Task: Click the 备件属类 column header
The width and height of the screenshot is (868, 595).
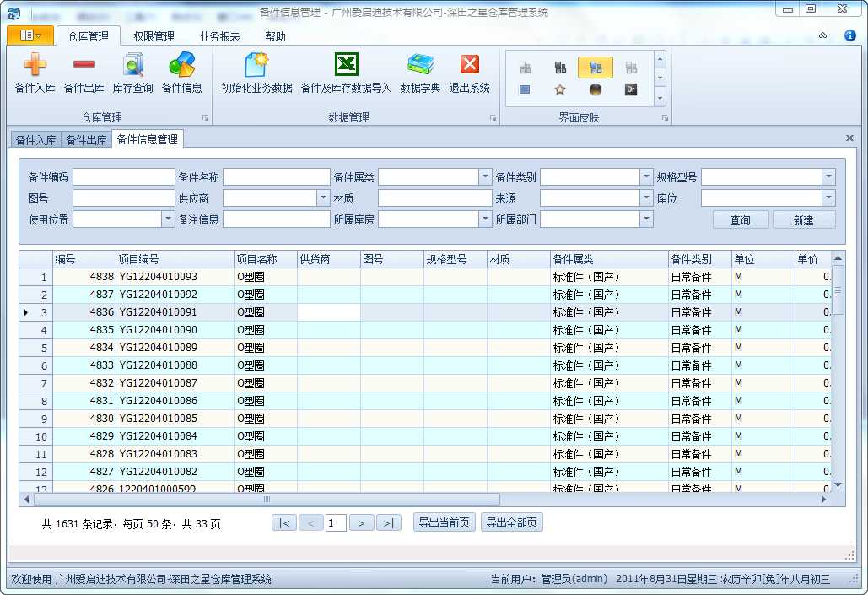Action: coord(610,259)
